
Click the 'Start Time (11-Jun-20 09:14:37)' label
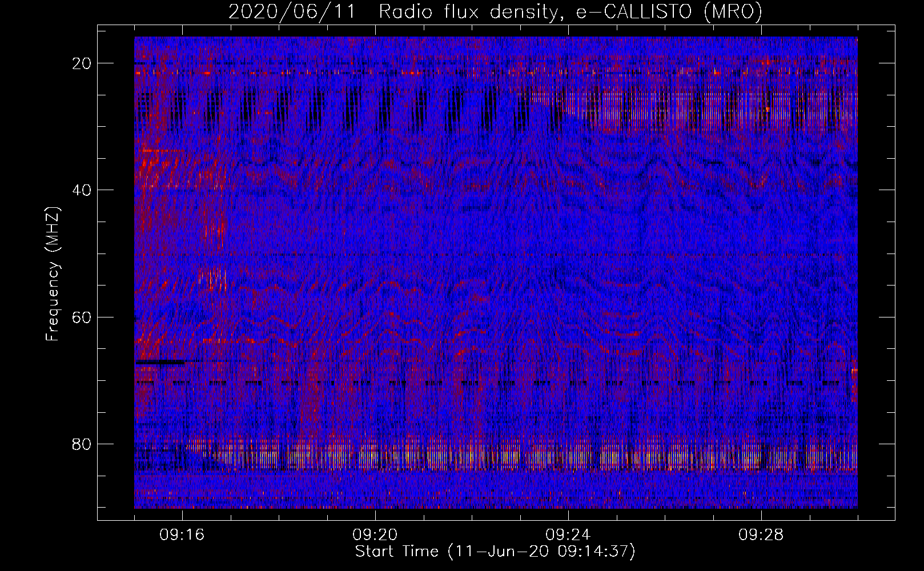[495, 552]
